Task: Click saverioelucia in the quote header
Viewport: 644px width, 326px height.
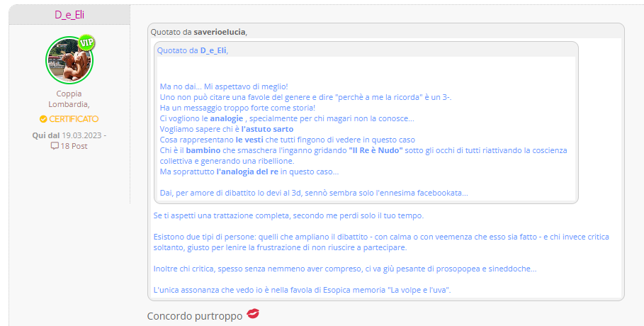Action: [220, 32]
